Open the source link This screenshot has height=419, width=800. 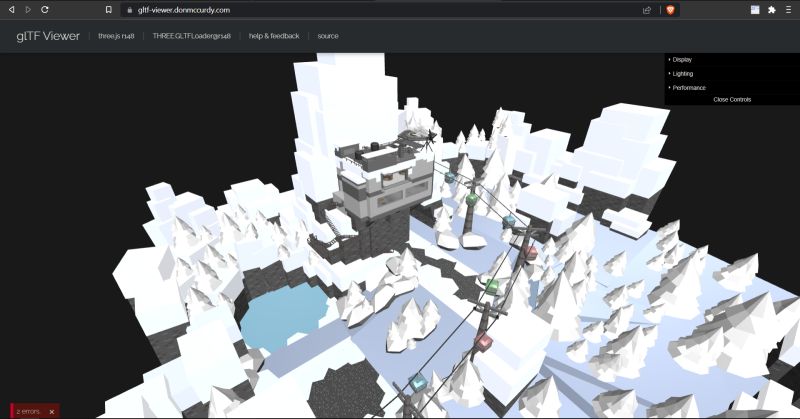(x=328, y=36)
